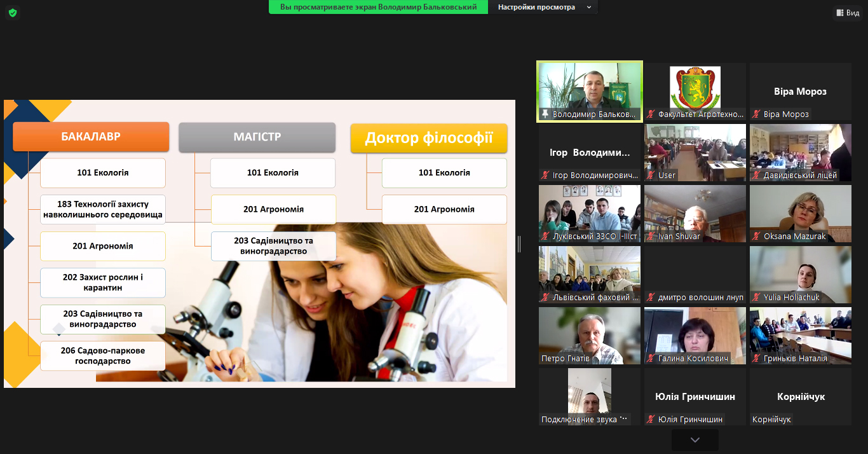Click the green encryption shield icon
Viewport: 868px width, 454px height.
click(x=13, y=13)
